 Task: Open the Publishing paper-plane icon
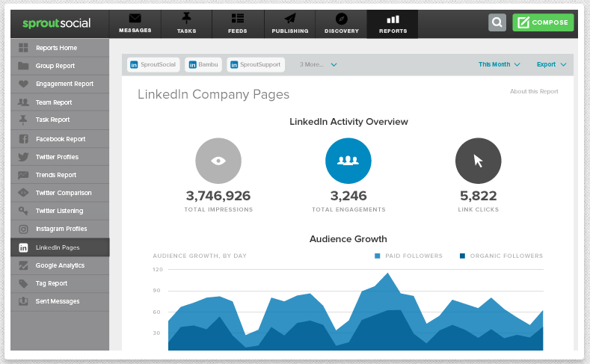(289, 18)
